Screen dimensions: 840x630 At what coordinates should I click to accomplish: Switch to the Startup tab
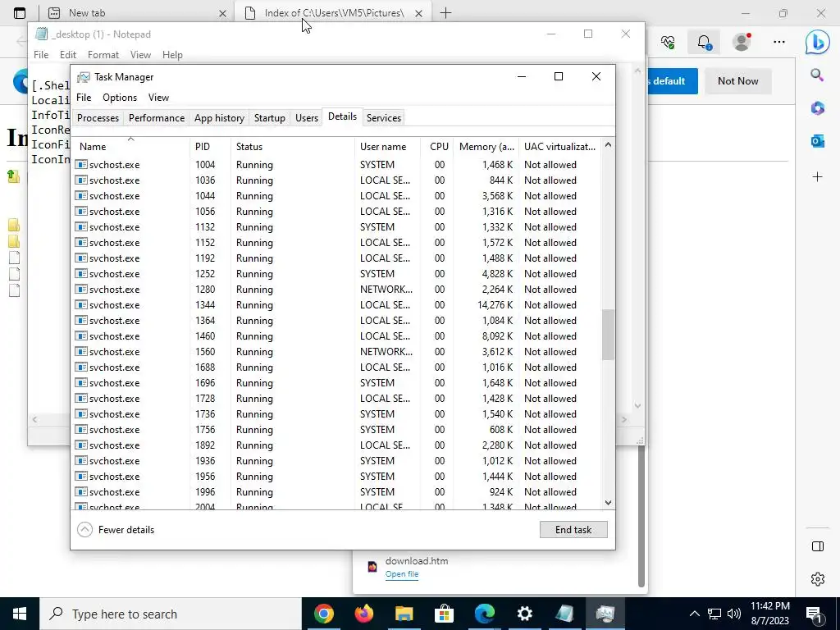(269, 118)
